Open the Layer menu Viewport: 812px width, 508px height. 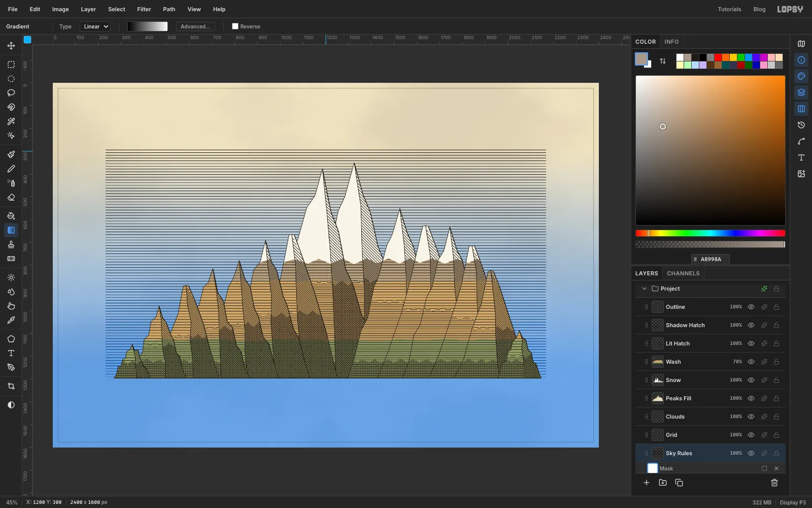88,9
